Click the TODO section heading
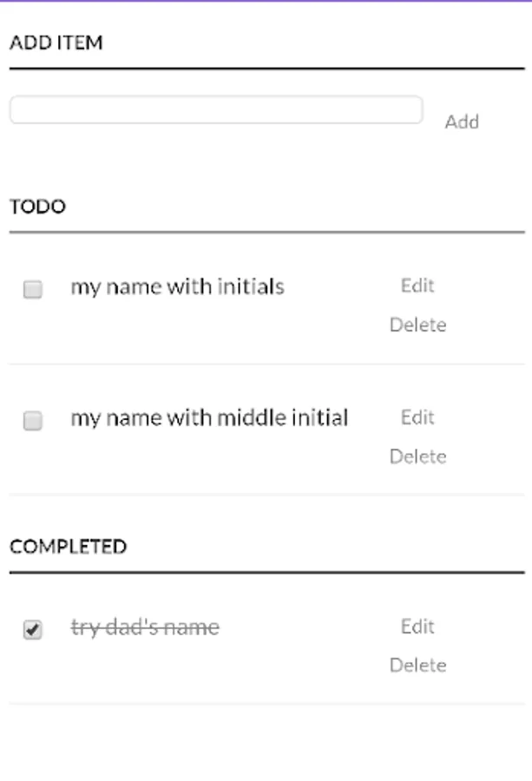The image size is (532, 781). point(37,207)
